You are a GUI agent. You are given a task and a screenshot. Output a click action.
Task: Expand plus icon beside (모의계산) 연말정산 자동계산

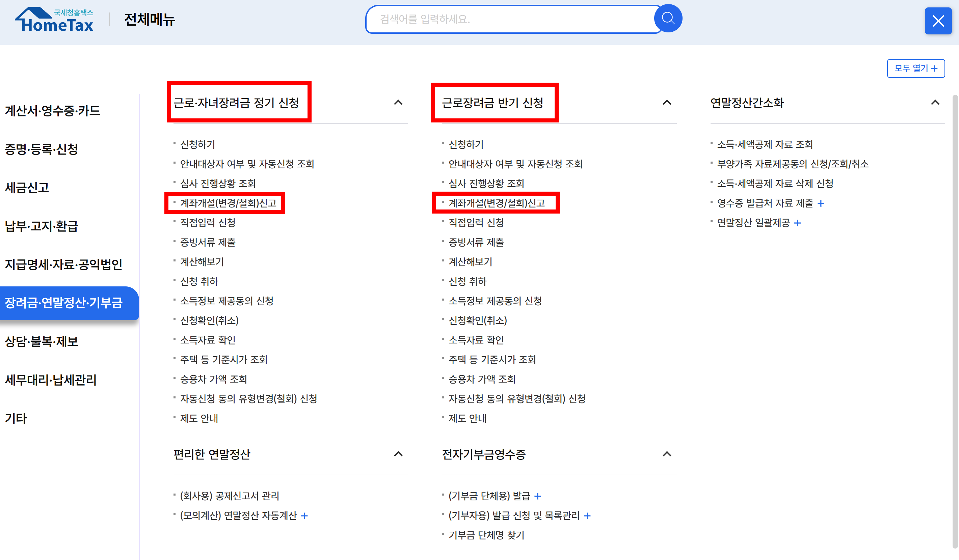point(304,516)
